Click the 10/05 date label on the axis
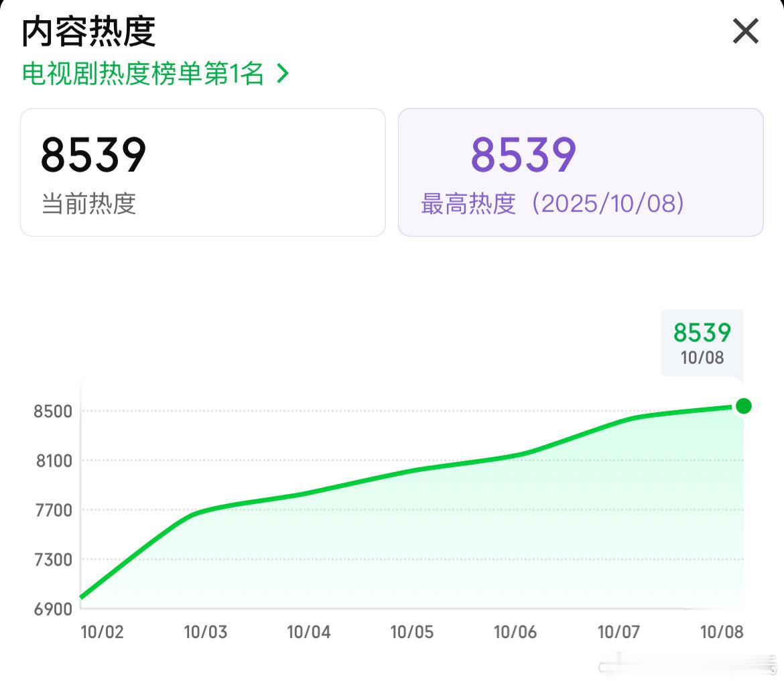 411,632
